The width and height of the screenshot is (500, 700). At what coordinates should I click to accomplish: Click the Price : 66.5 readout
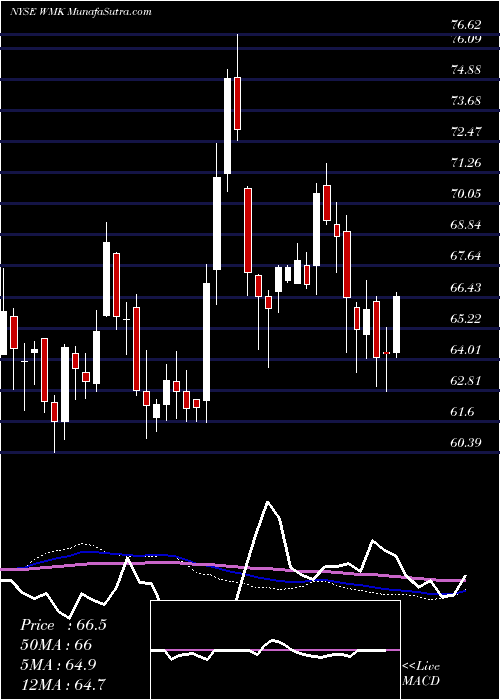coord(63,625)
